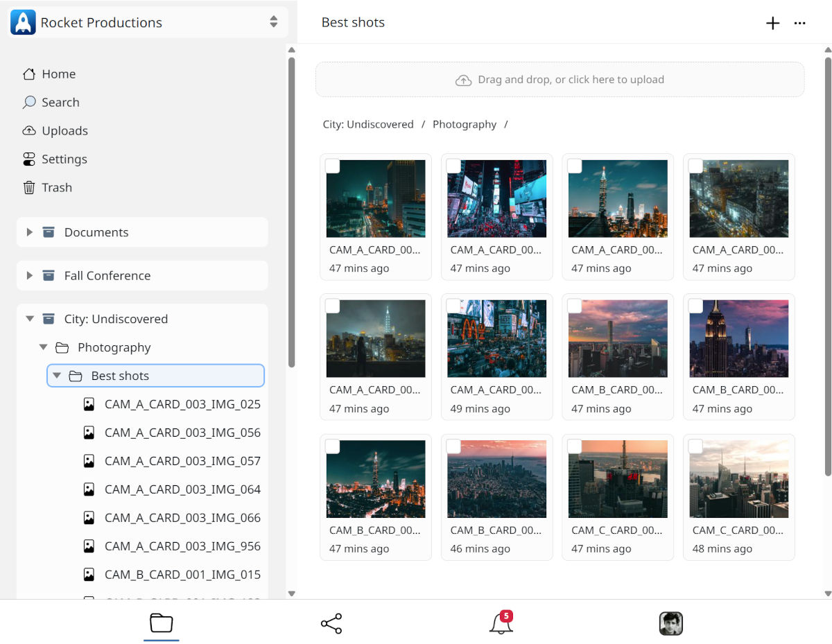Click the City: Undiscovered breadcrumb link
This screenshot has width=832, height=644.
368,124
